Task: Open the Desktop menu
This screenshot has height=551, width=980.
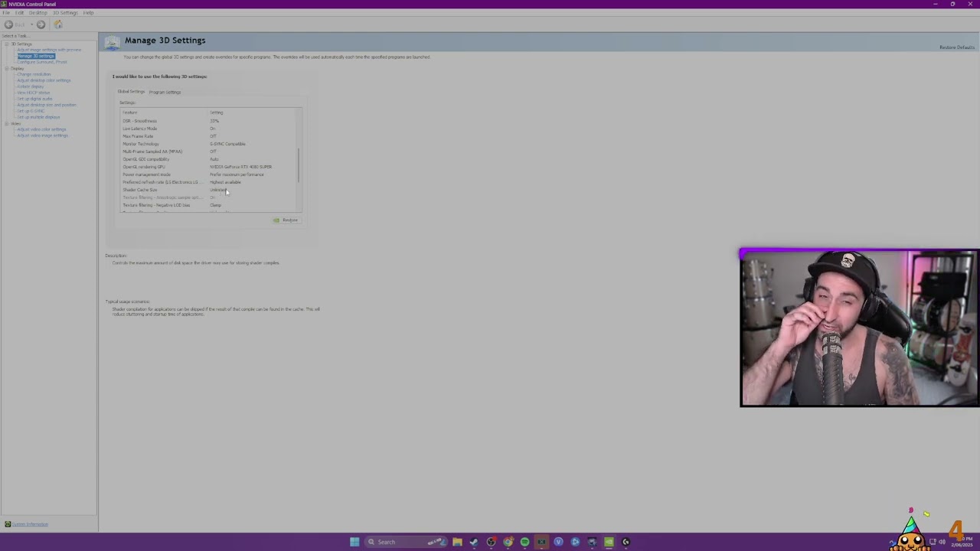Action: click(x=38, y=13)
